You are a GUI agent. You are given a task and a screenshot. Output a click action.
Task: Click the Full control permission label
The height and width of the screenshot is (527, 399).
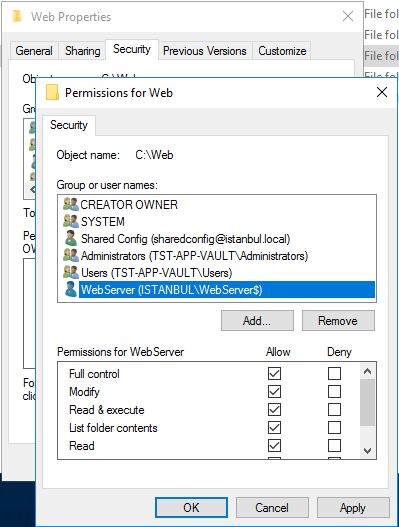pos(94,374)
